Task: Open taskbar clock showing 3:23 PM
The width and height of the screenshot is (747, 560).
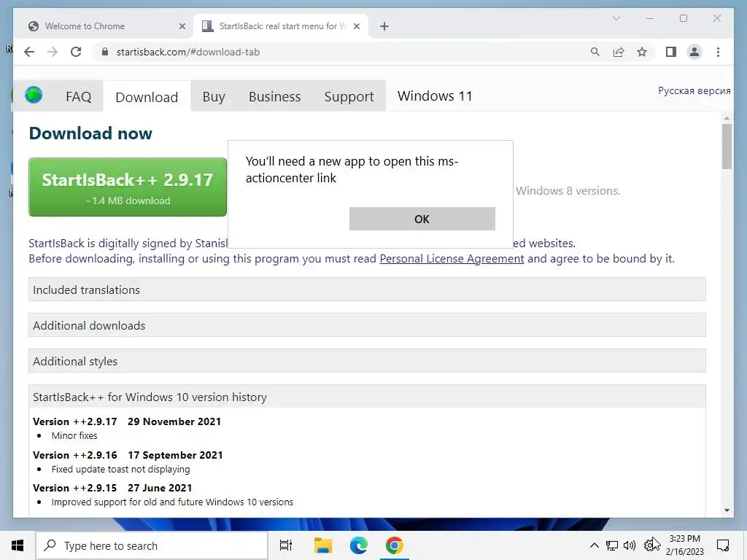Action: point(684,545)
